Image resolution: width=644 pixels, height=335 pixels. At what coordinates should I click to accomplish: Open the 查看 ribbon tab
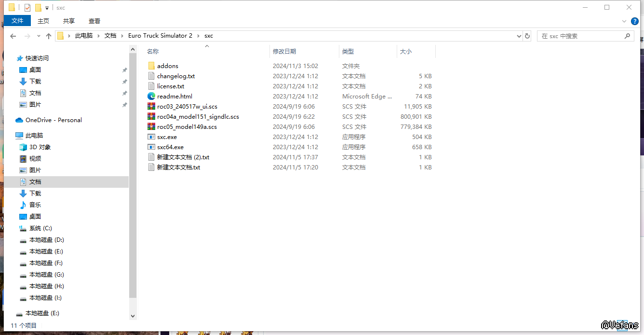pyautogui.click(x=94, y=21)
